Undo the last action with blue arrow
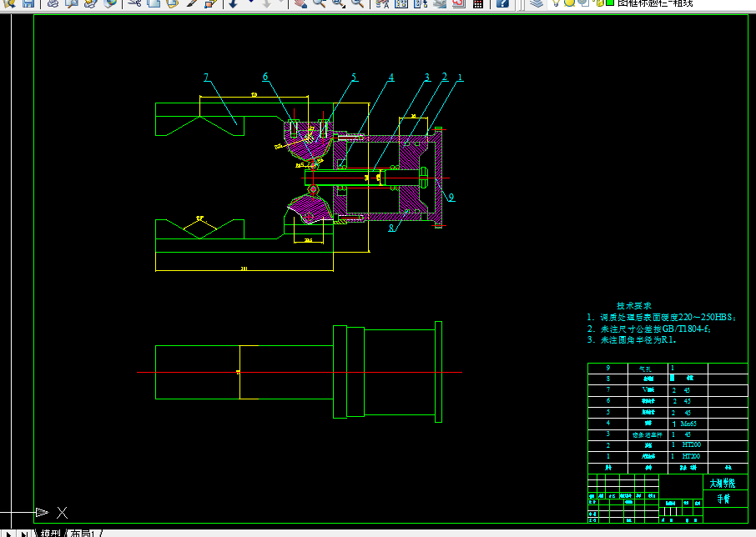Viewport: 756px width, 537px height. coord(233,3)
